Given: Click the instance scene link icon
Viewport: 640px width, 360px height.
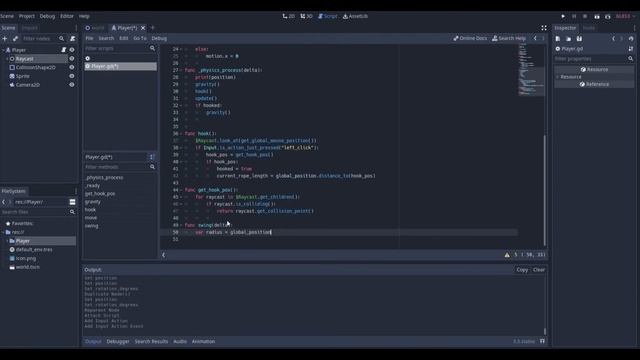Looking at the screenshot, I should coord(16,38).
